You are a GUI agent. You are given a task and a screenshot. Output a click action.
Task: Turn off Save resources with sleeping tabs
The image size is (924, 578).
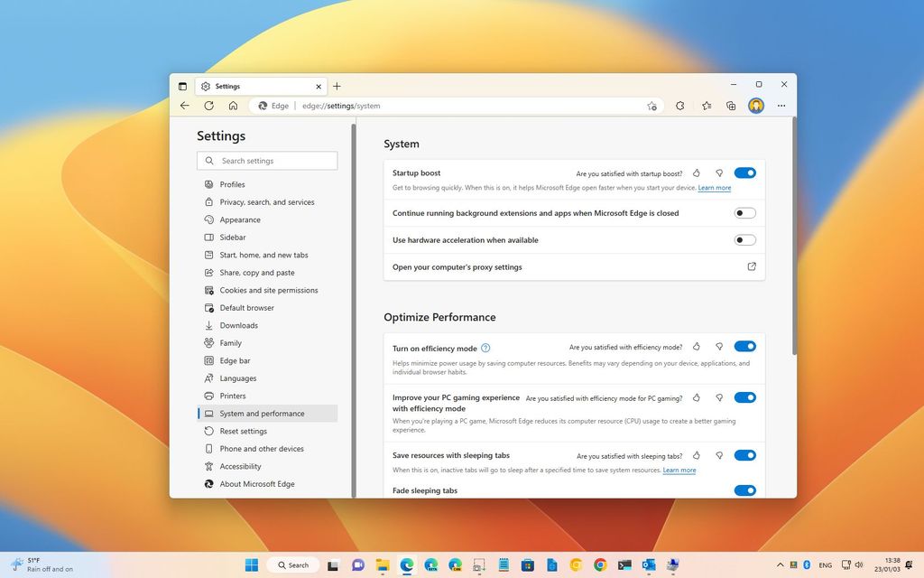(744, 455)
